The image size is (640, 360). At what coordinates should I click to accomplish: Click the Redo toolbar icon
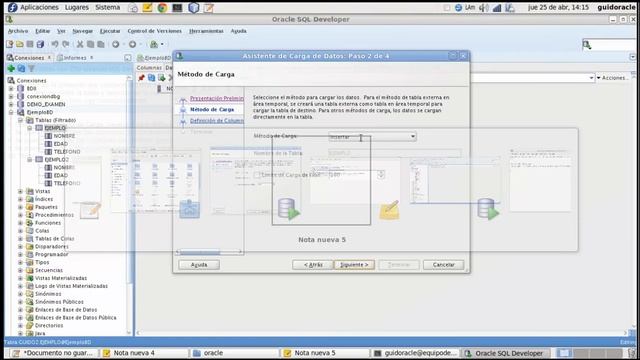point(65,44)
